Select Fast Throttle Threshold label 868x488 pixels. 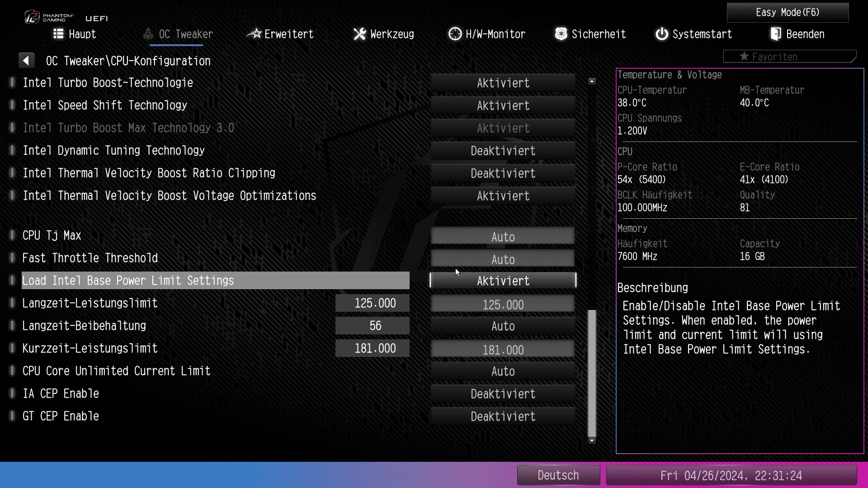pyautogui.click(x=90, y=258)
